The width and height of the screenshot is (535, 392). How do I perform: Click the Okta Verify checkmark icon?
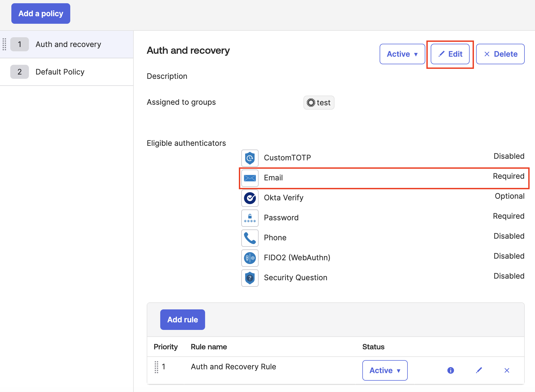tap(250, 198)
